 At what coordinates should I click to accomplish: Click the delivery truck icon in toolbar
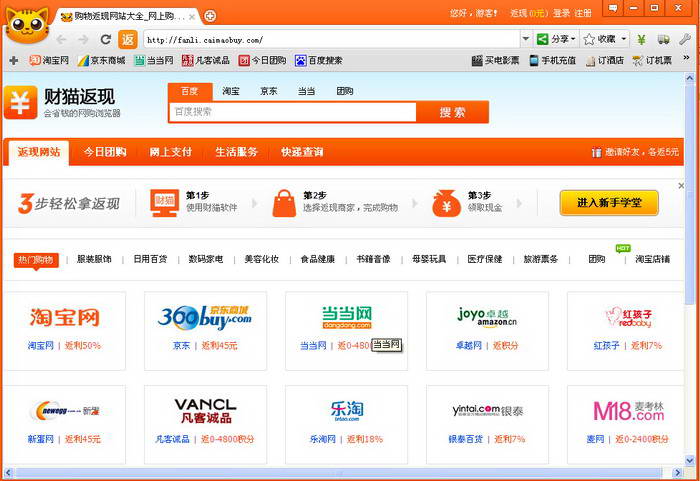point(663,39)
